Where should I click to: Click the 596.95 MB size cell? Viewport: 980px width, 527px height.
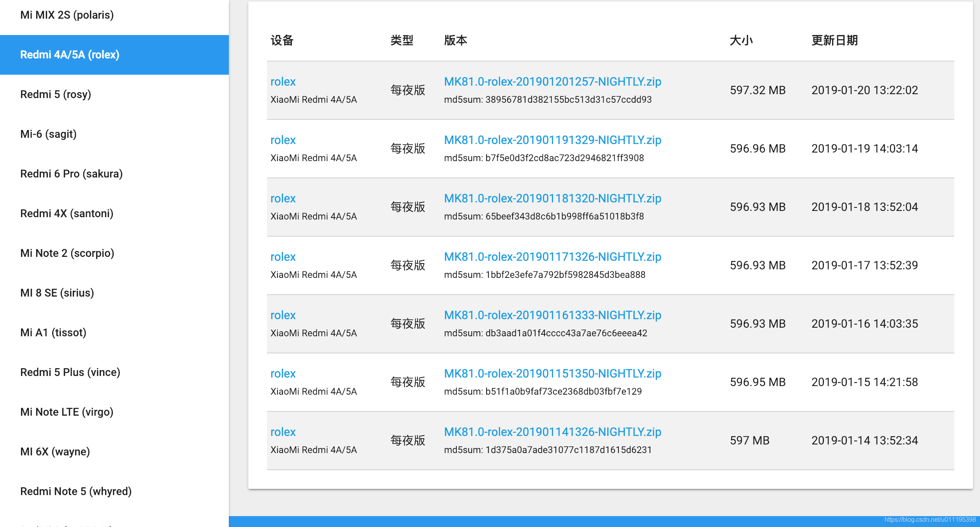click(x=758, y=382)
